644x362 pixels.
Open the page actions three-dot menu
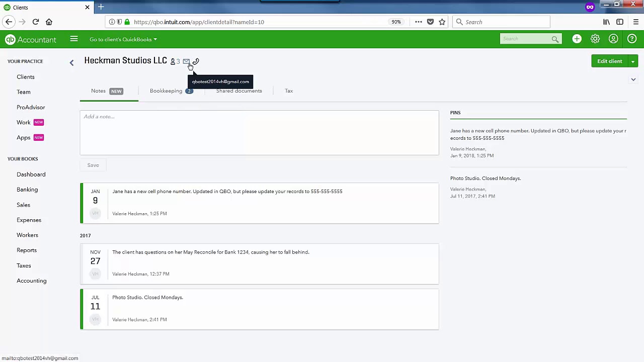[418, 22]
